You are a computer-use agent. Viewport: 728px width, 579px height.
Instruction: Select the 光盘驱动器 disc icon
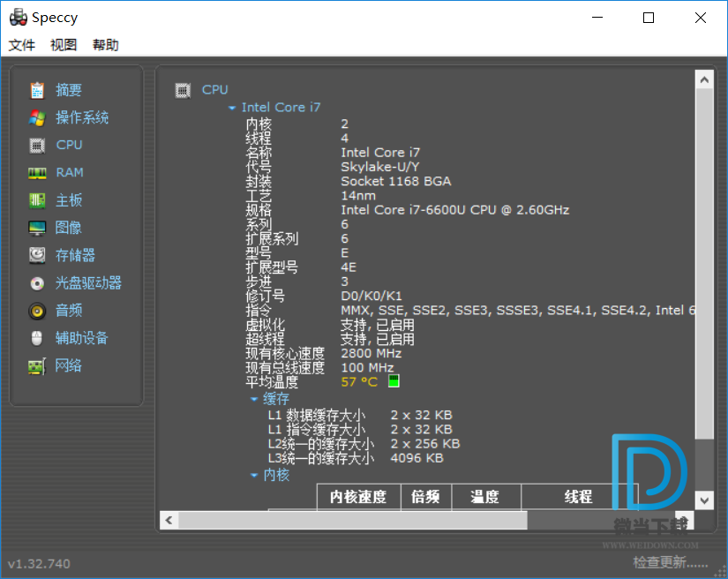[37, 283]
